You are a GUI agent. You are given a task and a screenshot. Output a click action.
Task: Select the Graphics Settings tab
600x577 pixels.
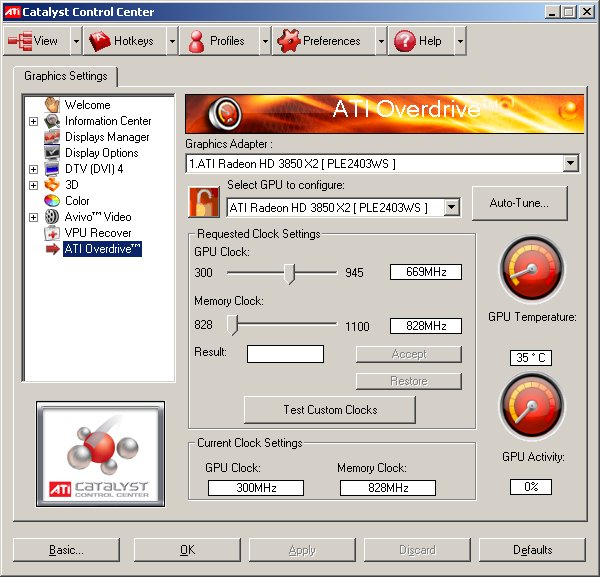(x=66, y=76)
